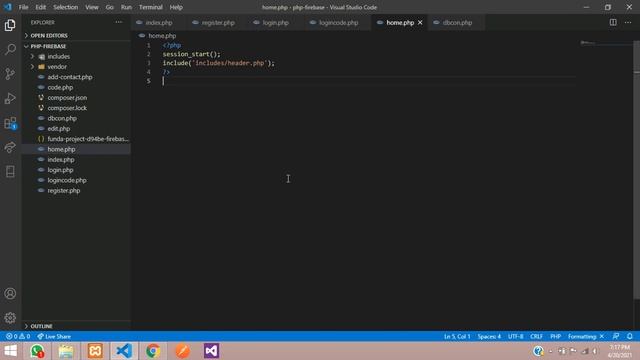Open composer.lock in the explorer

pos(67,108)
